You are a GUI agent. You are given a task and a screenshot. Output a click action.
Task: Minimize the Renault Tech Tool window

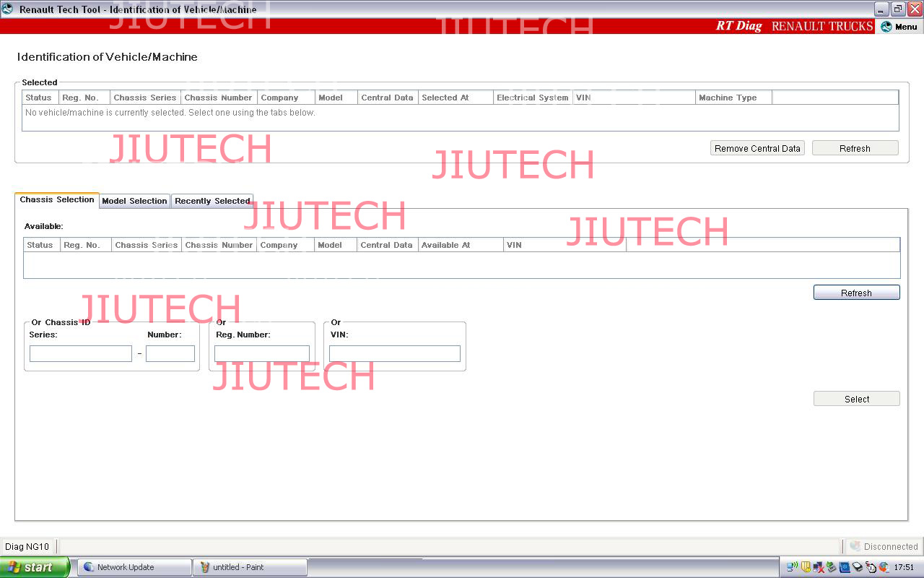[882, 9]
